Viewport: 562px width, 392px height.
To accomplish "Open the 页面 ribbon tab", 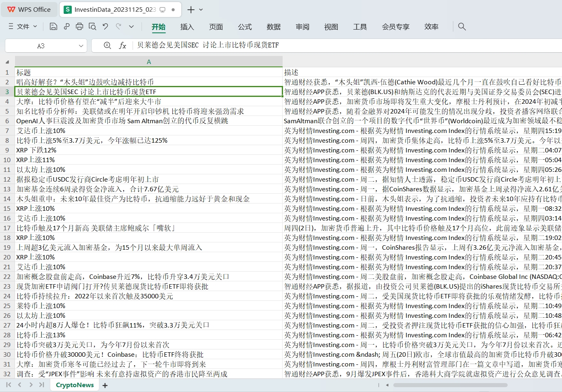I will (216, 27).
